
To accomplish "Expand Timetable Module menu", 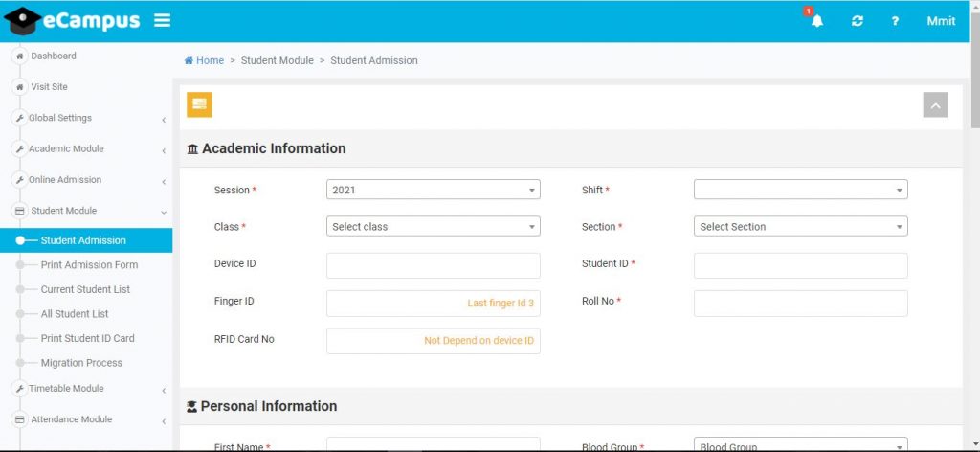I will (86, 388).
